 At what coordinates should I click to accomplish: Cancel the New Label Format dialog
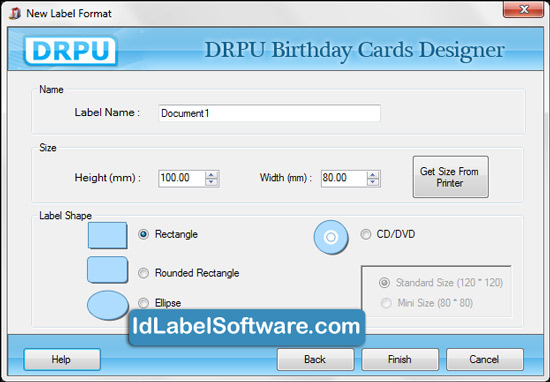(485, 360)
